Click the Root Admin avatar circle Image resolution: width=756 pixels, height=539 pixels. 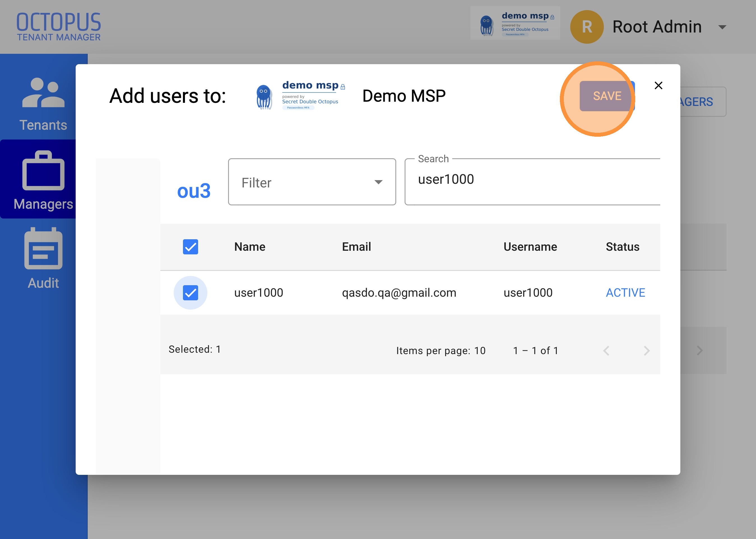tap(587, 27)
